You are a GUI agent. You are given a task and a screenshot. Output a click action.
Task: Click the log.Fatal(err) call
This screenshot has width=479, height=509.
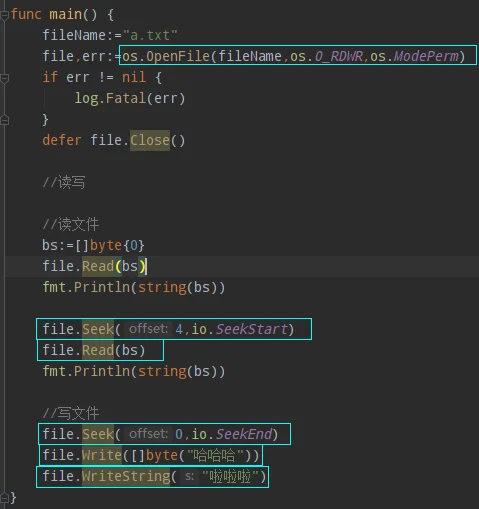tap(130, 98)
